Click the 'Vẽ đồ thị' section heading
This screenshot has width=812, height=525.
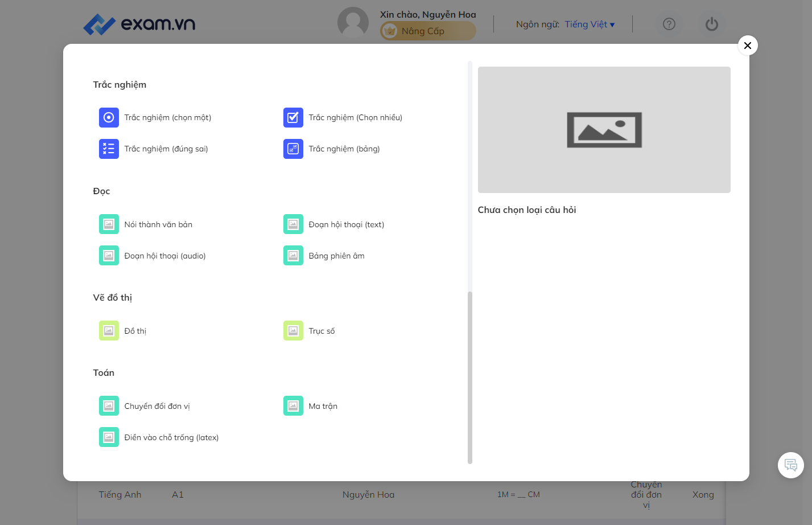[x=113, y=297]
